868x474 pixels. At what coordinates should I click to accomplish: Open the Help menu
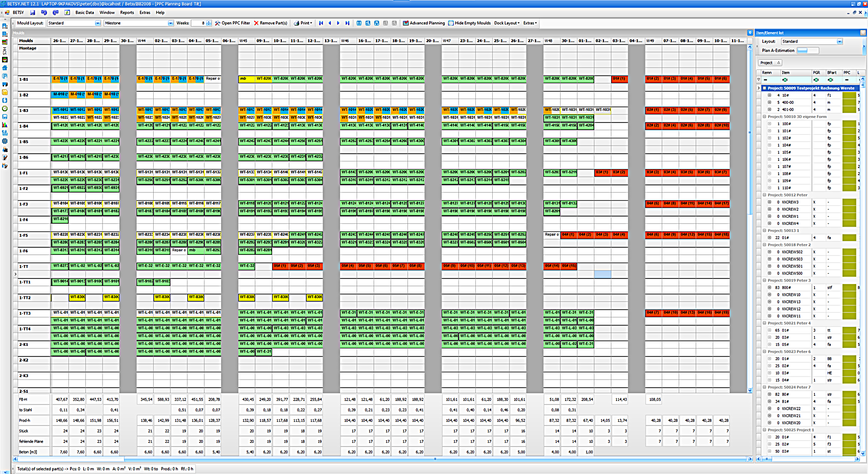(x=160, y=12)
